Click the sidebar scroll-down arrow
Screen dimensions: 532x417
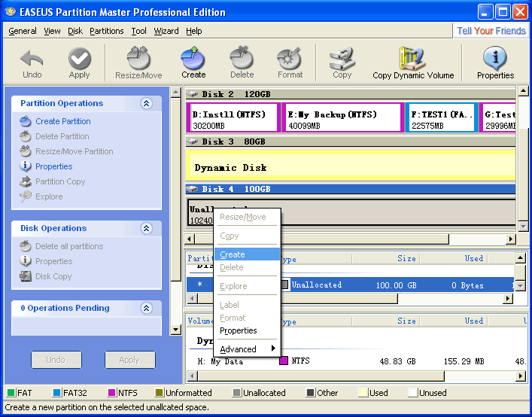(x=176, y=329)
